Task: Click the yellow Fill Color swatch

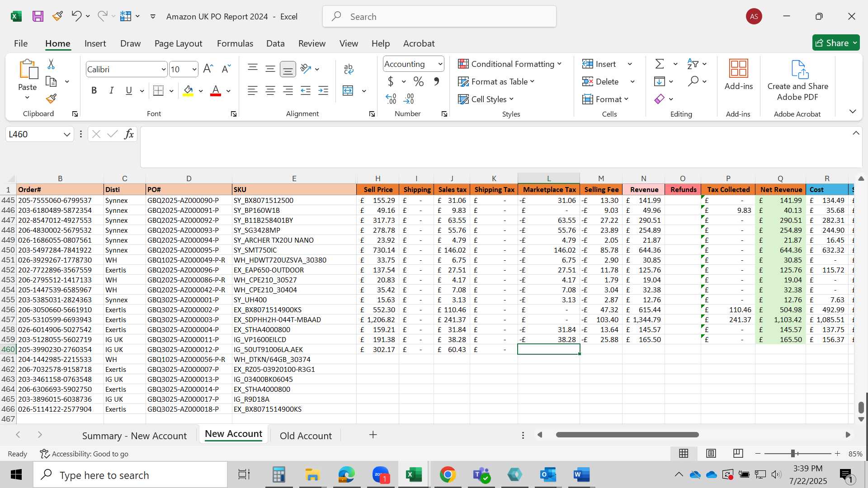Action: click(189, 91)
